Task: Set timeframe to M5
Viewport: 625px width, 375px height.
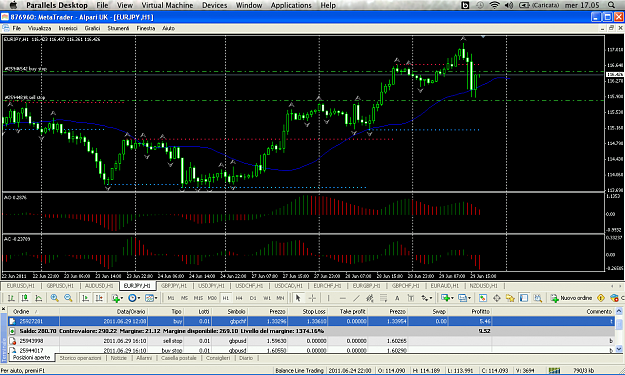Action: pos(184,298)
